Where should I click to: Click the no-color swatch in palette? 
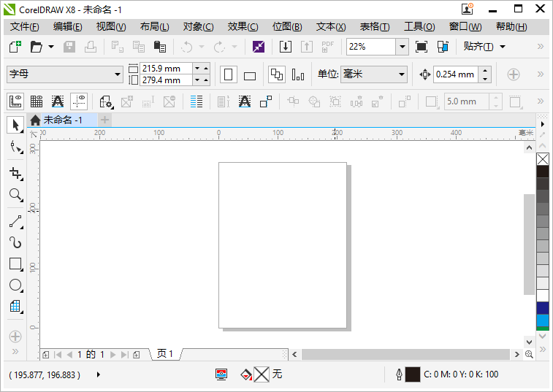point(543,158)
